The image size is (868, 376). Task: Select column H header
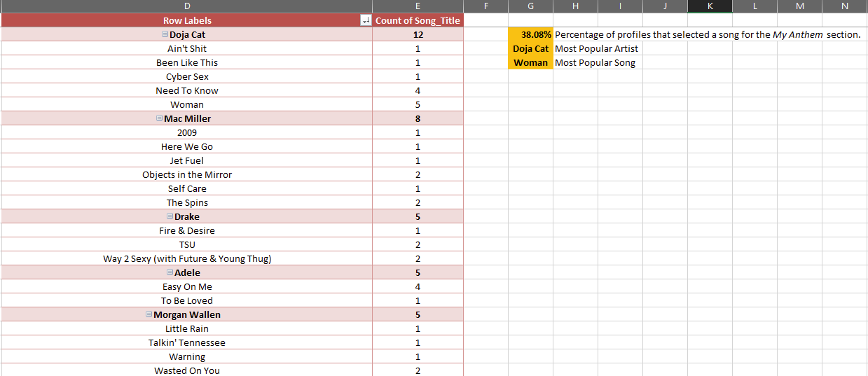pyautogui.click(x=575, y=6)
